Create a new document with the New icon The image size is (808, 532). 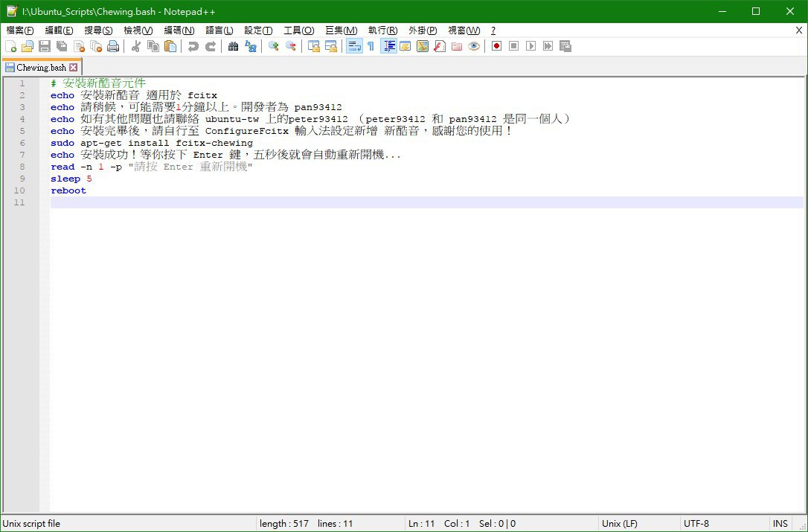click(x=11, y=46)
